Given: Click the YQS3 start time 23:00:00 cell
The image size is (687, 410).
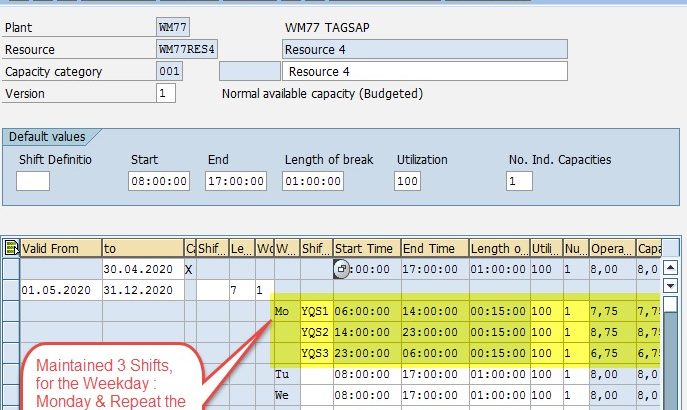Looking at the screenshot, I should click(x=365, y=353).
